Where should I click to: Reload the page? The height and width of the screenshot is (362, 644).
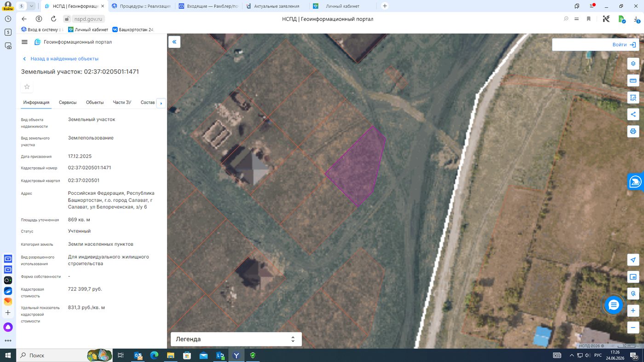[53, 19]
